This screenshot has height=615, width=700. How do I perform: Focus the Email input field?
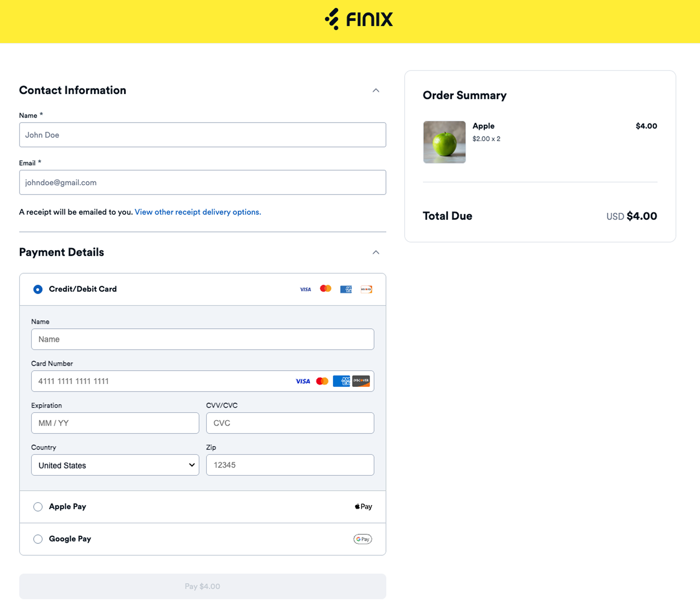point(202,183)
